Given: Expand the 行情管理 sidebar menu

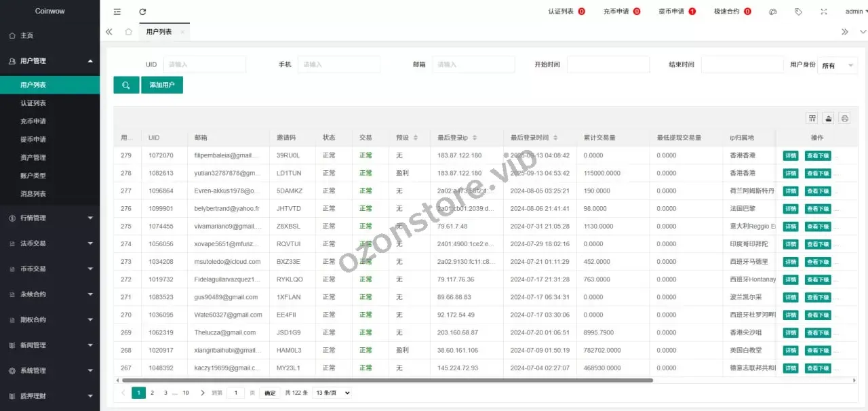Looking at the screenshot, I should tap(50, 218).
